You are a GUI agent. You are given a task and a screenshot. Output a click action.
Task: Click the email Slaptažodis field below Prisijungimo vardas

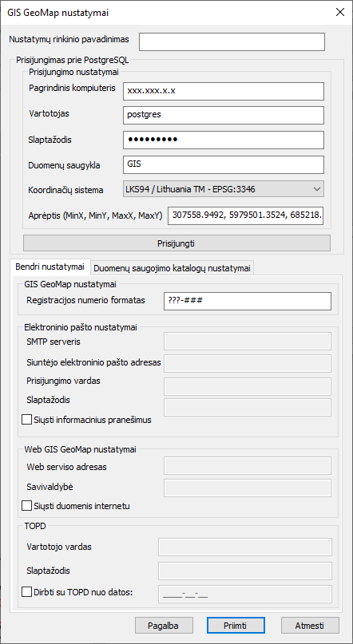pos(248,407)
